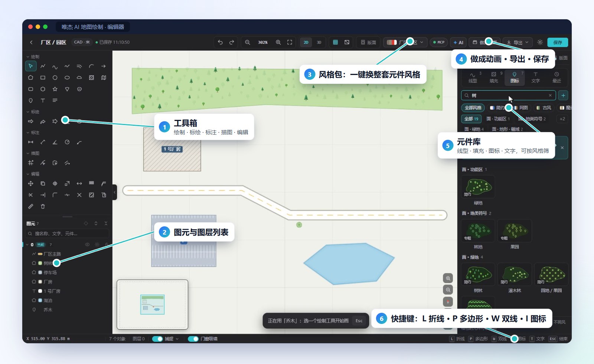Switch to the 线型 line type tab

tap(473, 77)
